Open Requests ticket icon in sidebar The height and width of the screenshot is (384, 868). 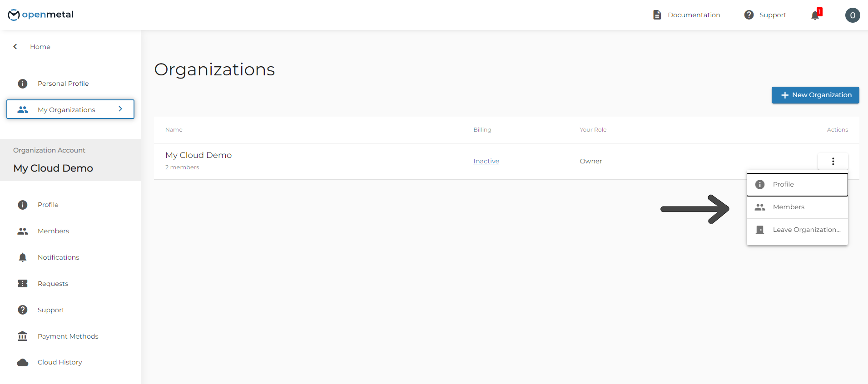(x=23, y=284)
